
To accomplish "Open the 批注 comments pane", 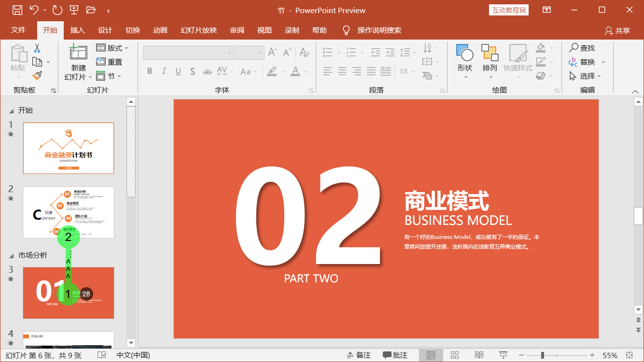I will pos(395,355).
